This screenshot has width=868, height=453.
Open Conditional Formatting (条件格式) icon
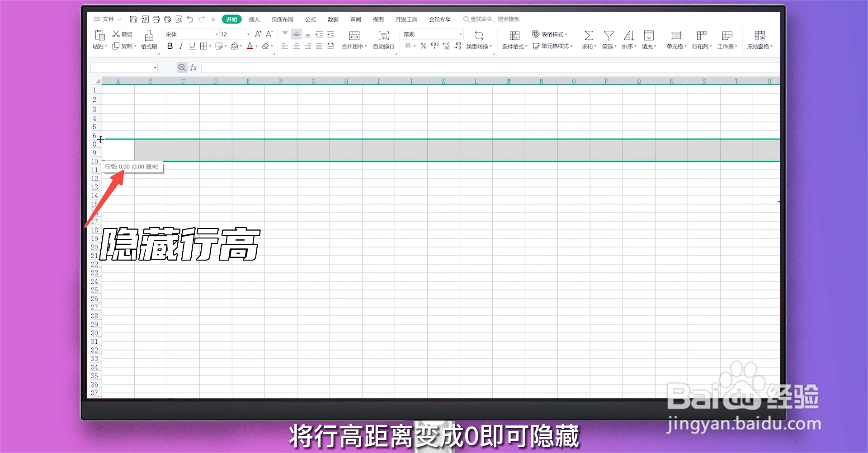[x=514, y=36]
